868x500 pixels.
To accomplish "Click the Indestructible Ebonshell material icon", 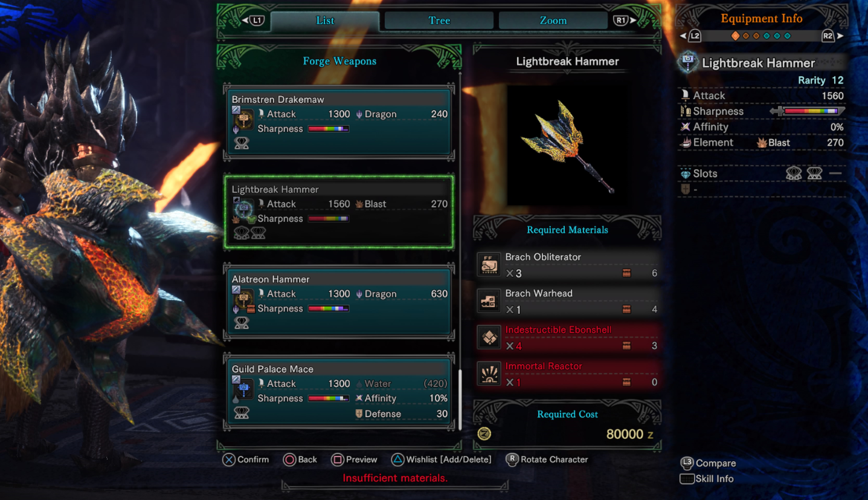I will click(489, 337).
